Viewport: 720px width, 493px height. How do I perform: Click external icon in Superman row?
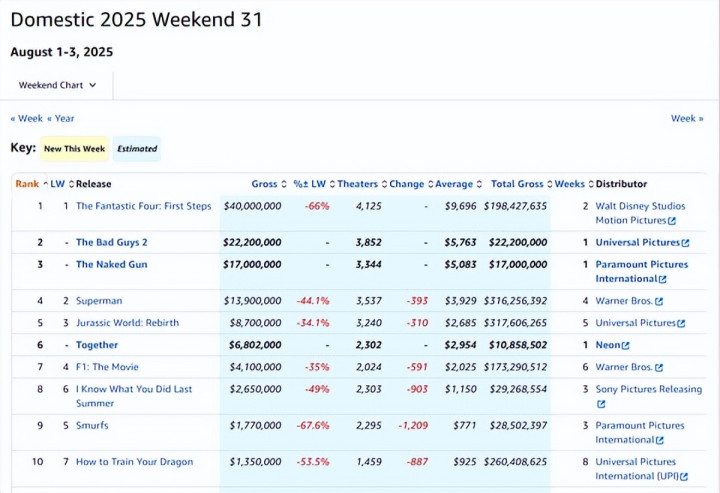[x=659, y=302]
